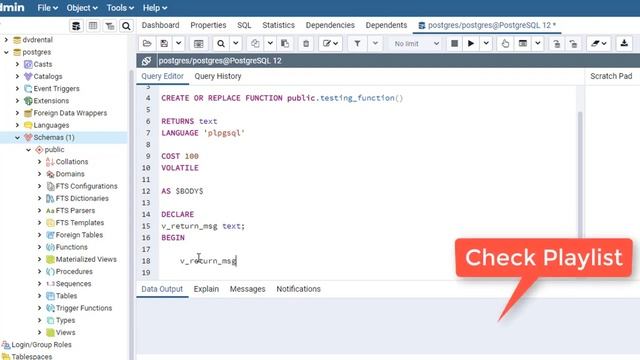Screen dimensions: 640x360
Task: Select Trigger Functions in the tree
Action: click(x=84, y=308)
